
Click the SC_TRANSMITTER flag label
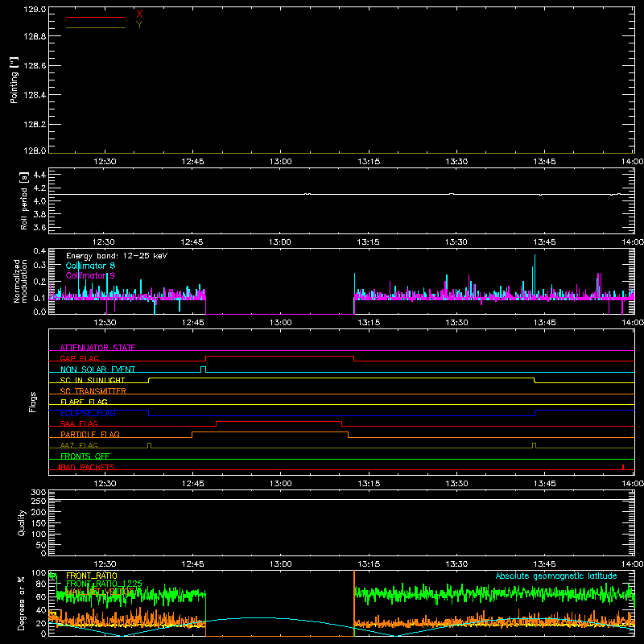93,391
